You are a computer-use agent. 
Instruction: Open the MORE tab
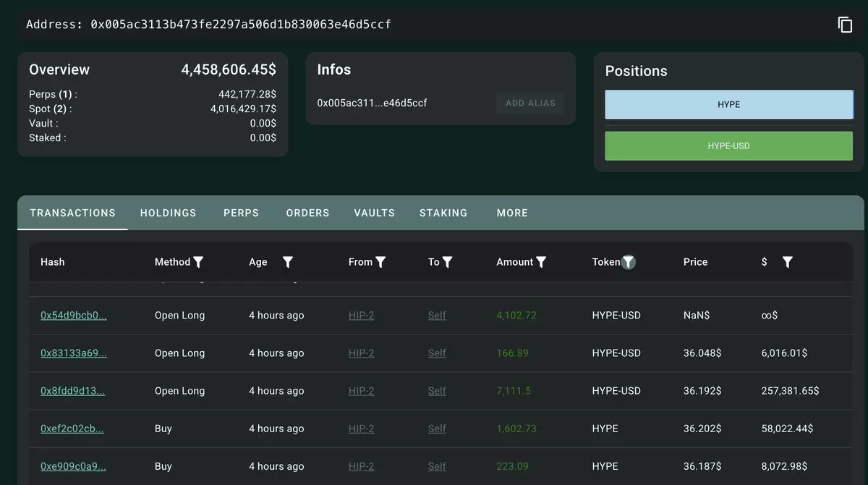click(x=512, y=213)
